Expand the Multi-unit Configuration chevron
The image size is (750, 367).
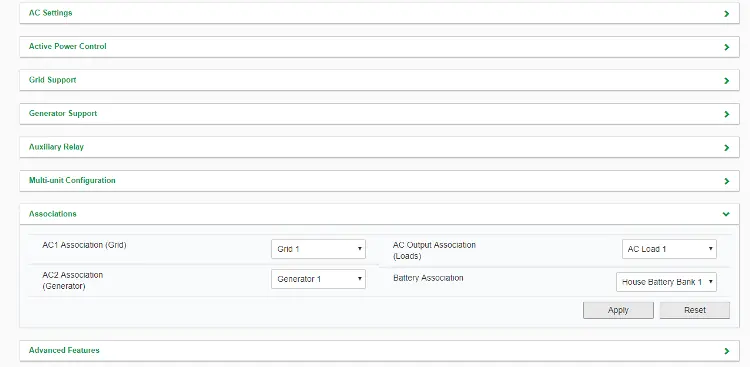click(727, 181)
